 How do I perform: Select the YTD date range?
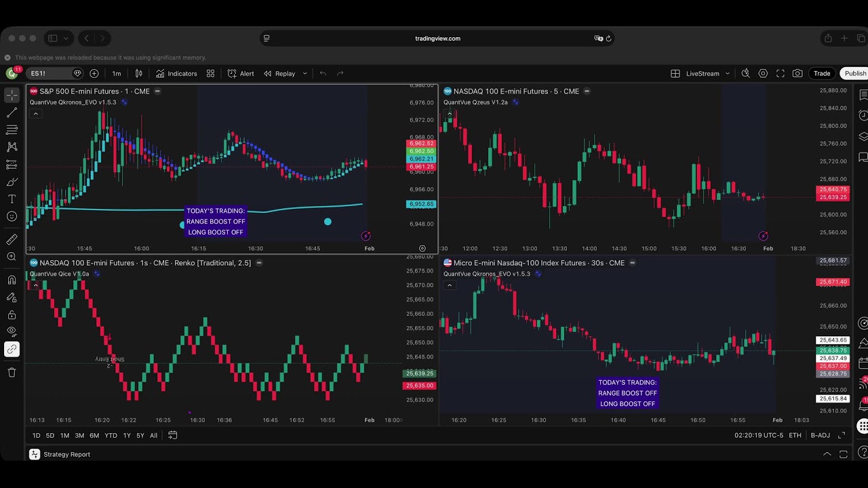(111, 435)
